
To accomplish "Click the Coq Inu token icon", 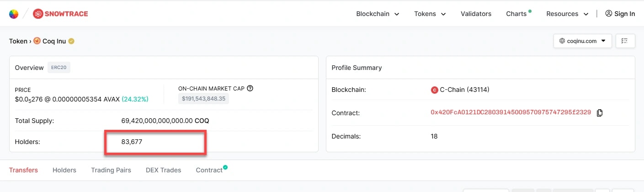I will coord(37,41).
